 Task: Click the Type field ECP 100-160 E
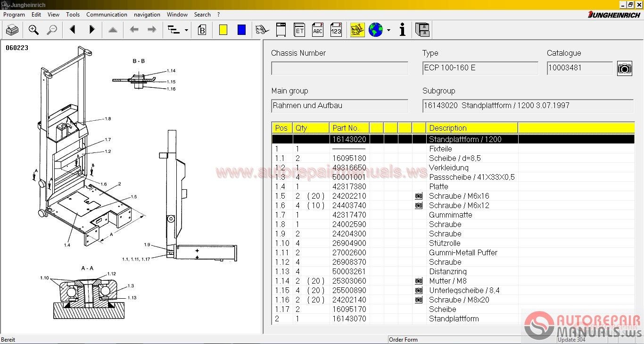[480, 68]
